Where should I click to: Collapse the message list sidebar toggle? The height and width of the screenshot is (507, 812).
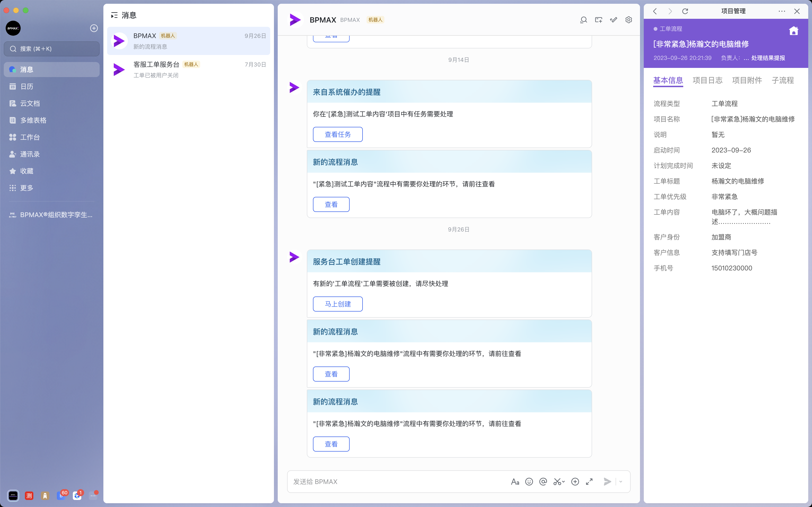(114, 15)
